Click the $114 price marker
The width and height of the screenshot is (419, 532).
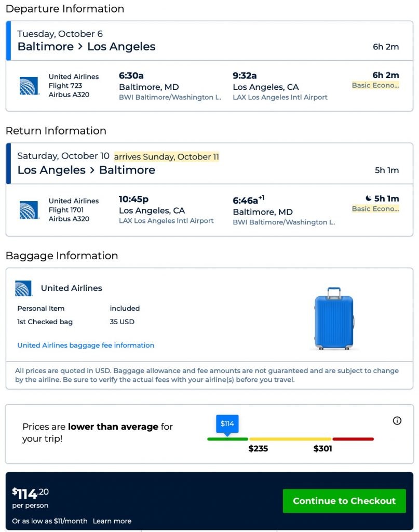pos(227,423)
